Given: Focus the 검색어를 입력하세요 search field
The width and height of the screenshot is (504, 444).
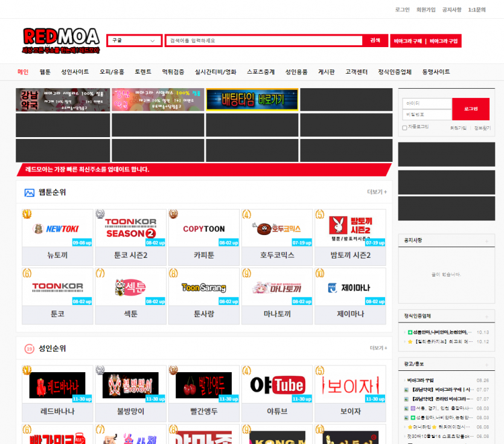Looking at the screenshot, I should [x=264, y=40].
